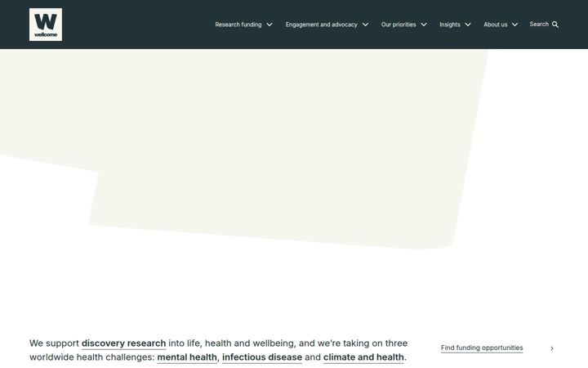Image resolution: width=588 pixels, height=368 pixels.
Task: Follow the discovery research link
Action: (x=124, y=343)
